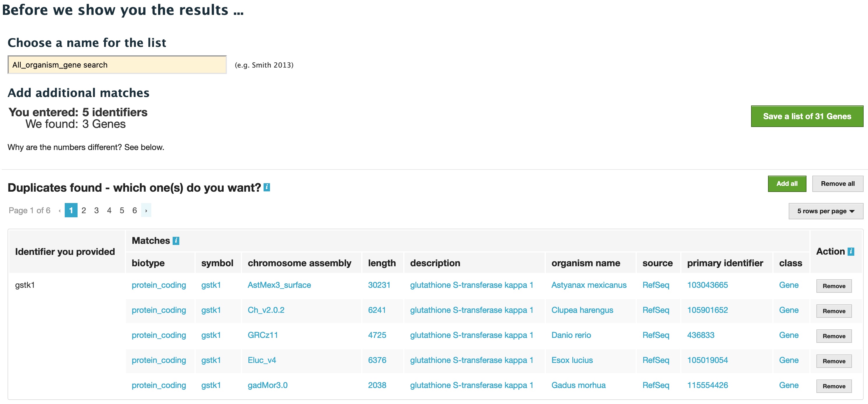
Task: Open Eluc_v4 chromosome assembly link
Action: pyautogui.click(x=262, y=360)
